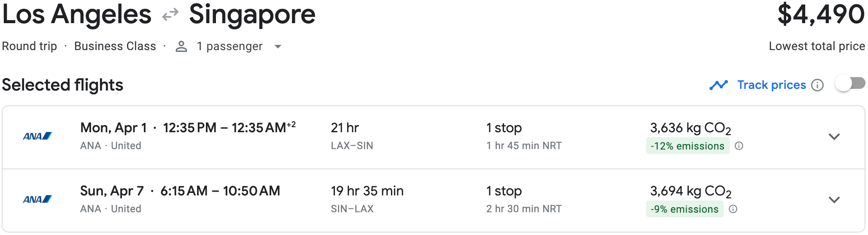
Task: Click the round-trip swap arrows icon
Action: [170, 16]
